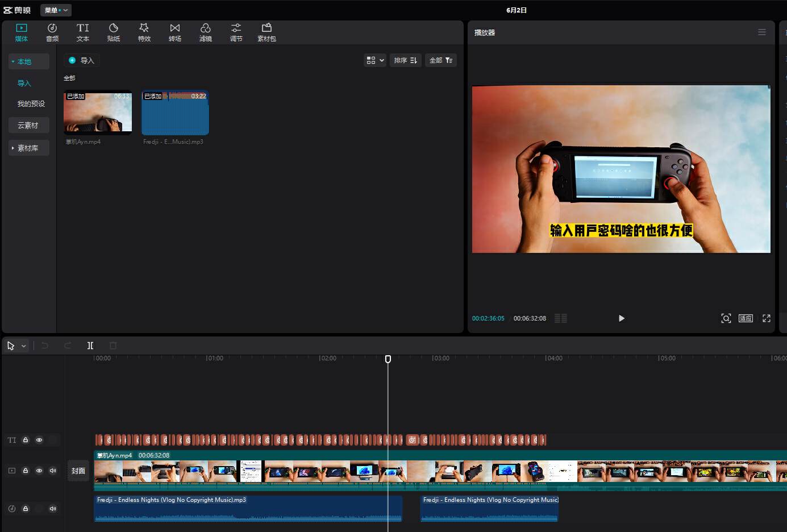Open the 贴纸 (Stickers) panel
The height and width of the screenshot is (532, 787).
coord(114,32)
